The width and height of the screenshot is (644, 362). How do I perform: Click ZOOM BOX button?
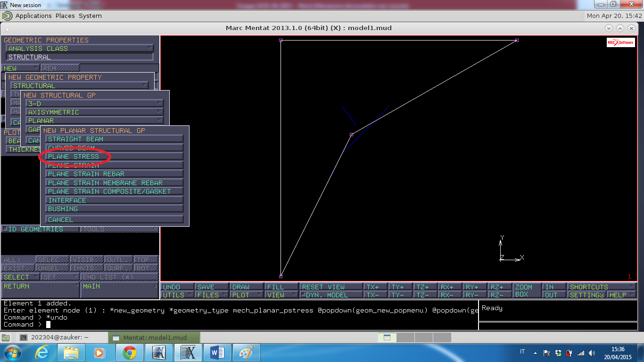527,291
